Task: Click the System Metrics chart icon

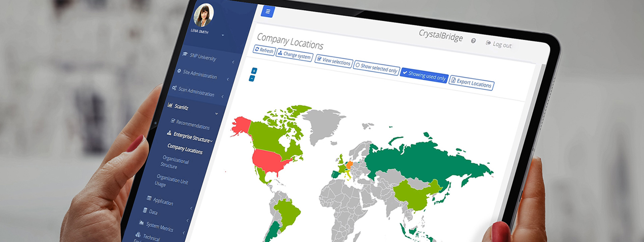Action: 142,223
